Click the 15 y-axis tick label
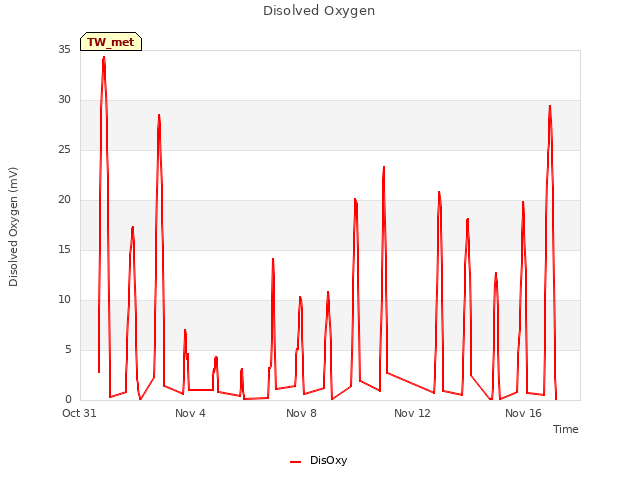The image size is (640, 480). click(x=64, y=250)
